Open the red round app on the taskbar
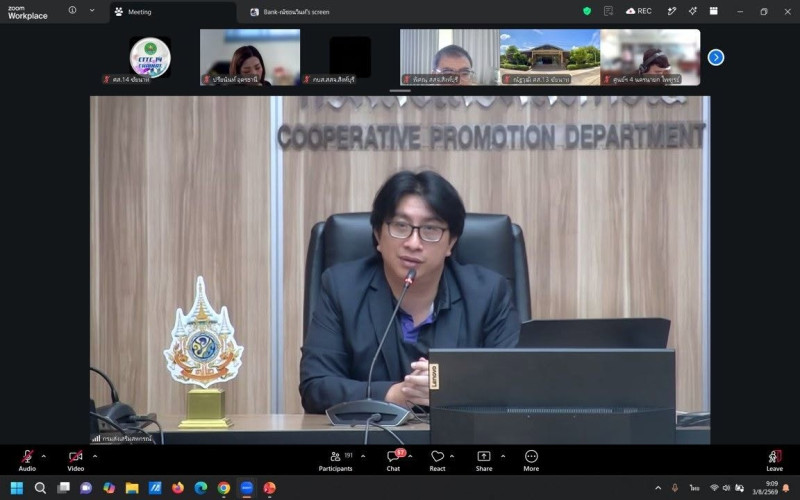800x500 pixels. point(269,488)
